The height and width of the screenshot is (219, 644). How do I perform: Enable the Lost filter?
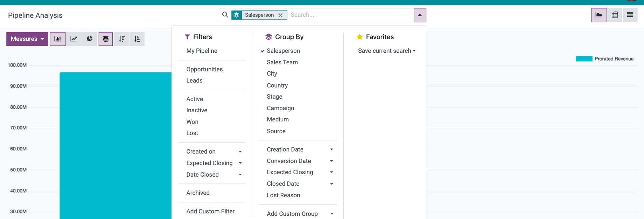tap(192, 133)
